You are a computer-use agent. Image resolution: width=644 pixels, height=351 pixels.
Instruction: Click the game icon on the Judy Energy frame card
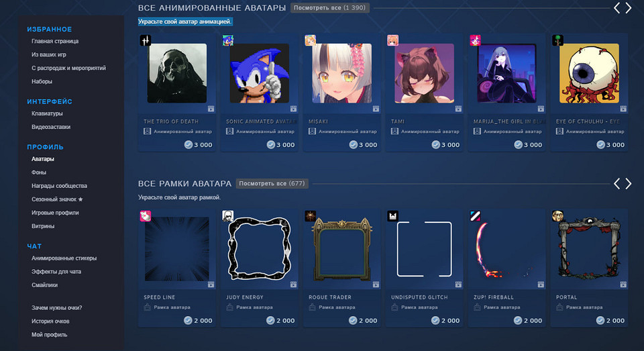pos(227,216)
